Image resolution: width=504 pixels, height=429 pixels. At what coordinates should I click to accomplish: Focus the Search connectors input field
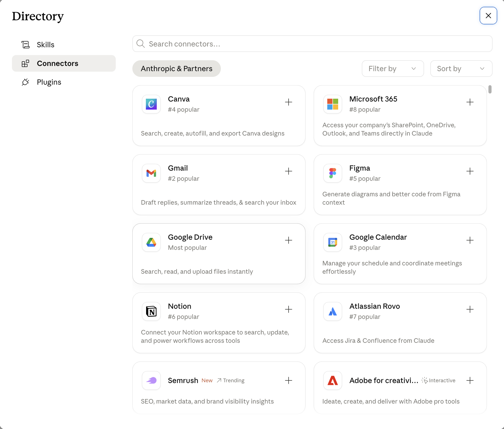tap(312, 44)
